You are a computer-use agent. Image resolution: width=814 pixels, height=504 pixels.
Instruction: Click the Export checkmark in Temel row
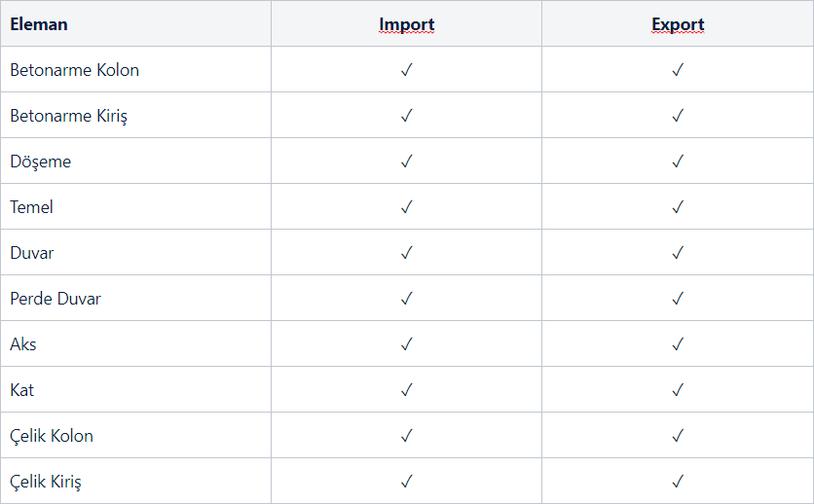678,207
